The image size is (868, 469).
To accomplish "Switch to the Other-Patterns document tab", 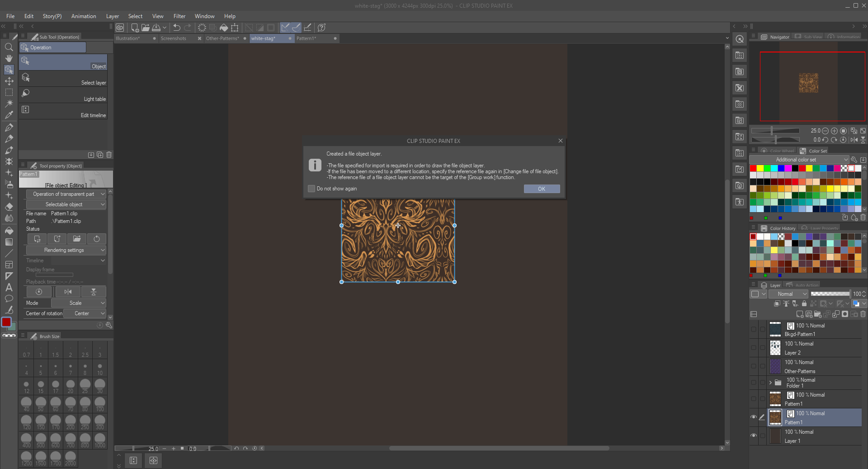I will click(222, 38).
